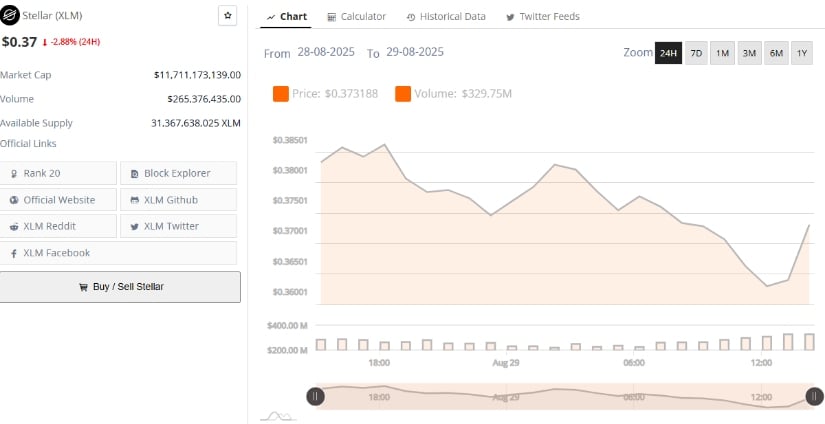Click the last volume bar on right
The height and width of the screenshot is (424, 825).
click(809, 342)
